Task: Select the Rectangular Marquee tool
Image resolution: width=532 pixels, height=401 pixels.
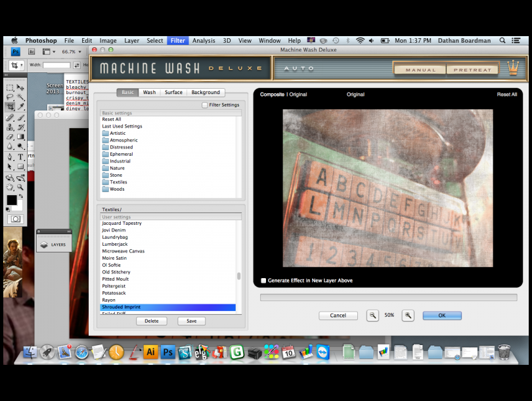Action: [10, 87]
